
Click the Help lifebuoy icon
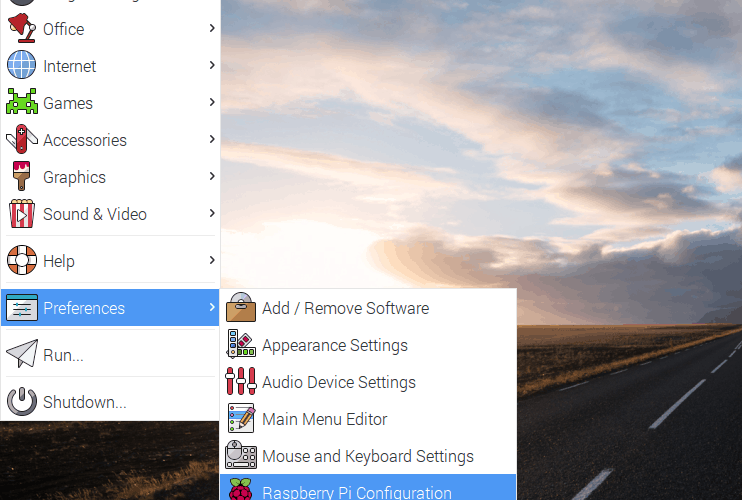pos(21,261)
